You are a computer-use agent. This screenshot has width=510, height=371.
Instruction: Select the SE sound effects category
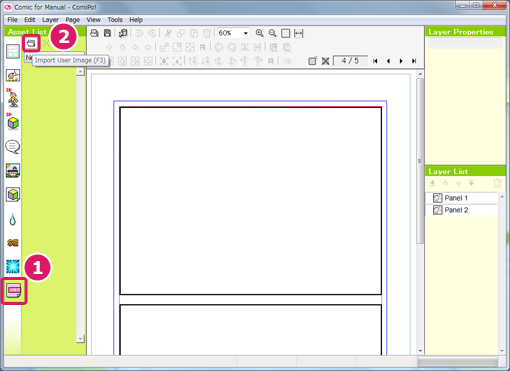click(13, 243)
